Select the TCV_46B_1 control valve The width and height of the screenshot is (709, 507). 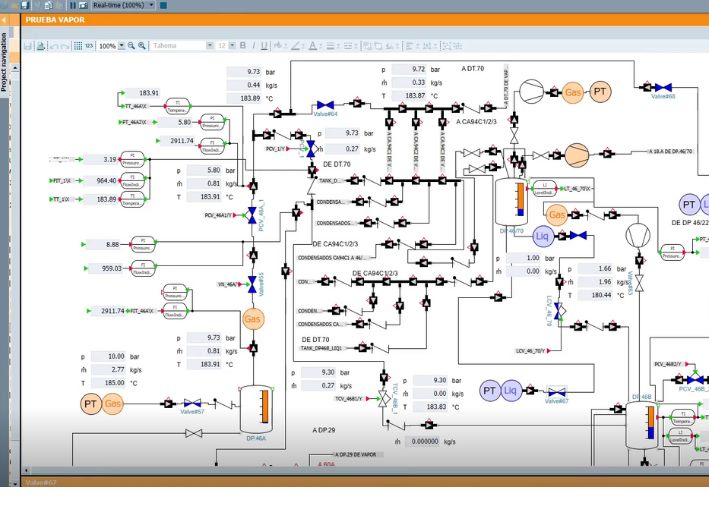(x=384, y=398)
